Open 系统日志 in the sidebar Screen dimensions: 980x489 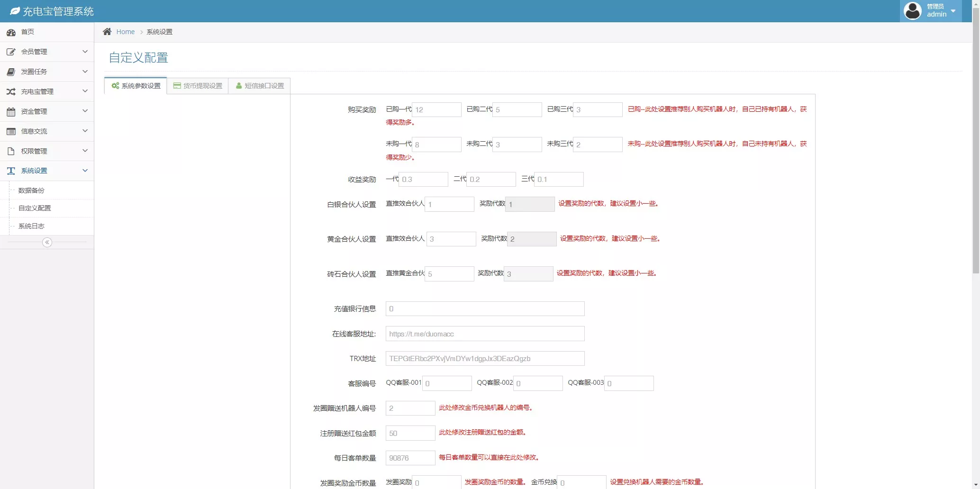click(31, 226)
